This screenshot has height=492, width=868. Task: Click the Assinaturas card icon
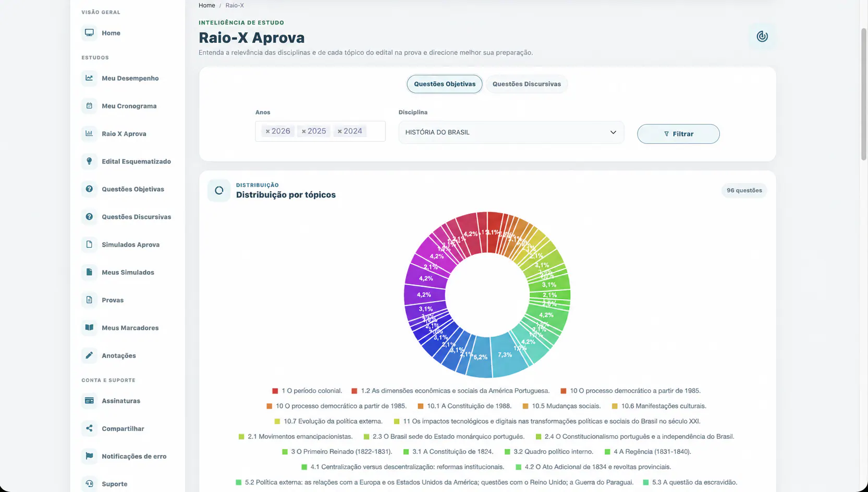coord(89,401)
